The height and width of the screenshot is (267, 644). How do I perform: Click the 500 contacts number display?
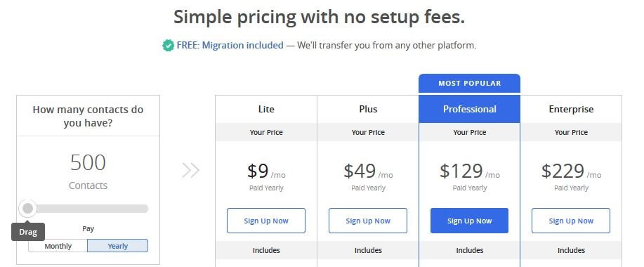88,163
